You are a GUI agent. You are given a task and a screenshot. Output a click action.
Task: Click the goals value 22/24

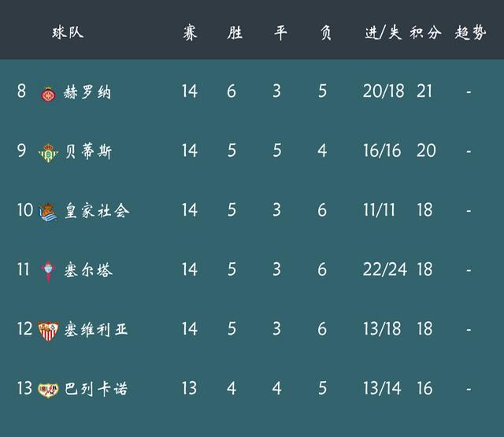385,269
